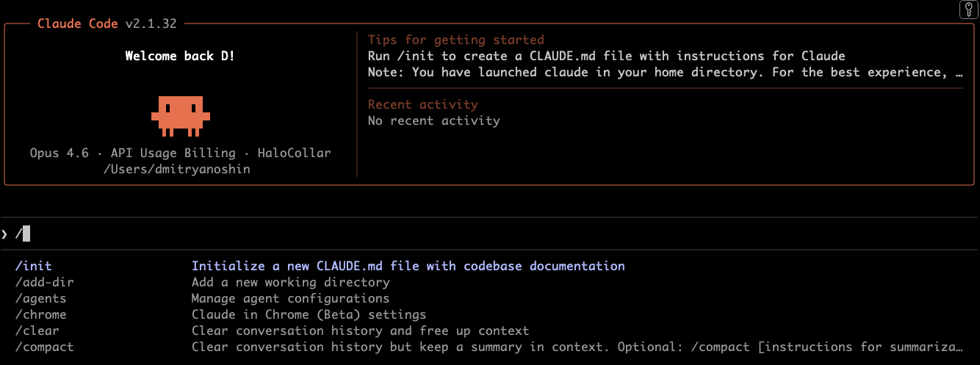Click the key icon in top-right corner
Screen dimensions: 980x365
pos(968,10)
